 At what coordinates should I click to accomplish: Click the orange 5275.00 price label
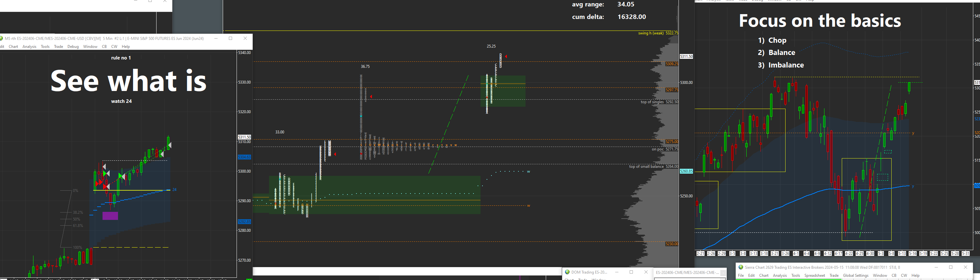click(x=671, y=141)
